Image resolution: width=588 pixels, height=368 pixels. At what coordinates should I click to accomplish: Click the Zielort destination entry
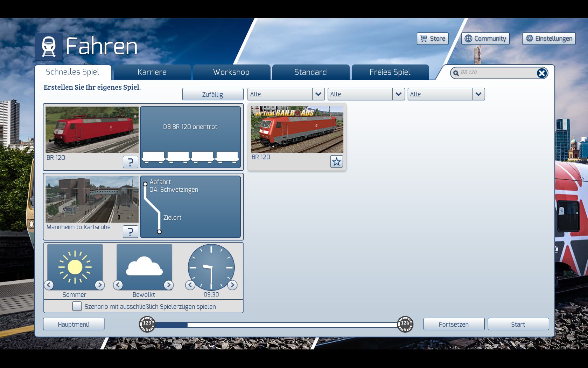173,218
